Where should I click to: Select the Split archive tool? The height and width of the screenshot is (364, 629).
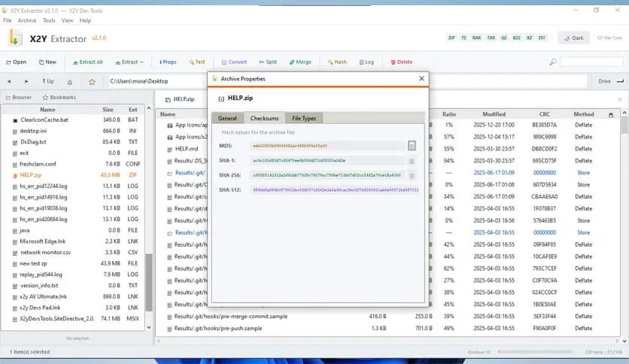(268, 62)
